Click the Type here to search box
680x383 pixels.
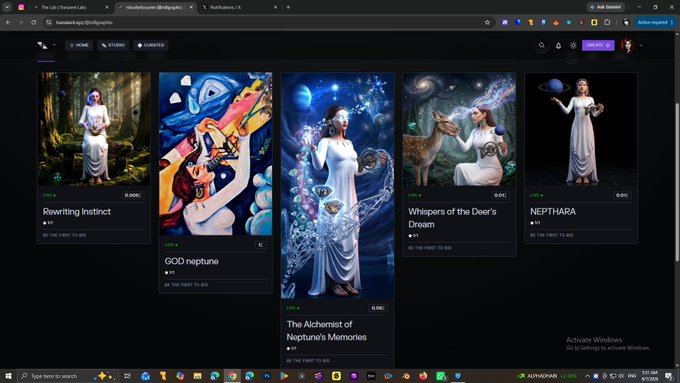(x=67, y=376)
